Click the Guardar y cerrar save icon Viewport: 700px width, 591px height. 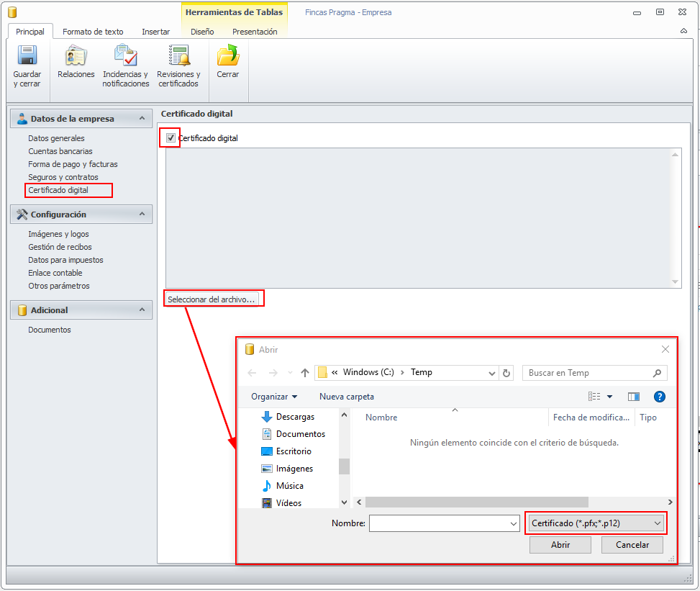27,56
